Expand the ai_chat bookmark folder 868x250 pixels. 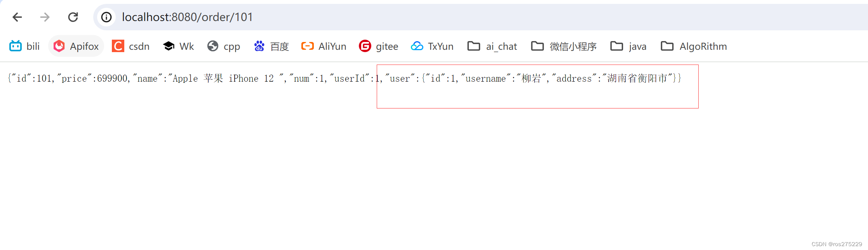point(492,46)
